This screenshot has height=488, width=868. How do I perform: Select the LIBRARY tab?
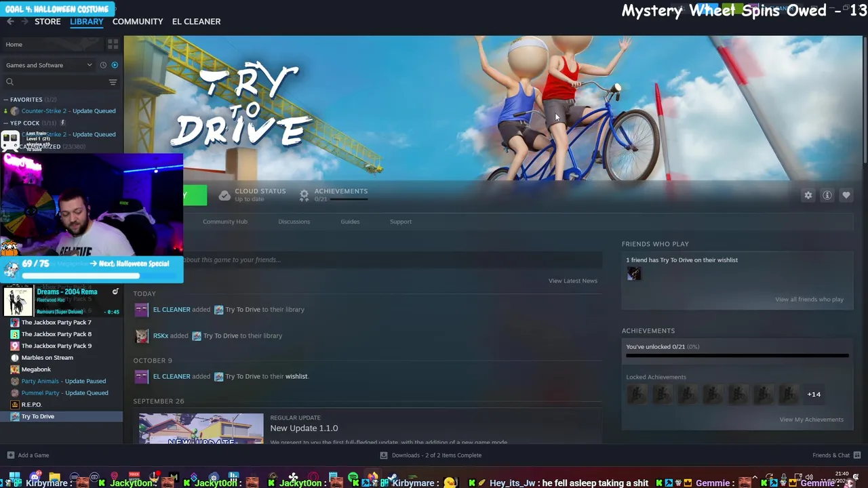click(x=87, y=22)
